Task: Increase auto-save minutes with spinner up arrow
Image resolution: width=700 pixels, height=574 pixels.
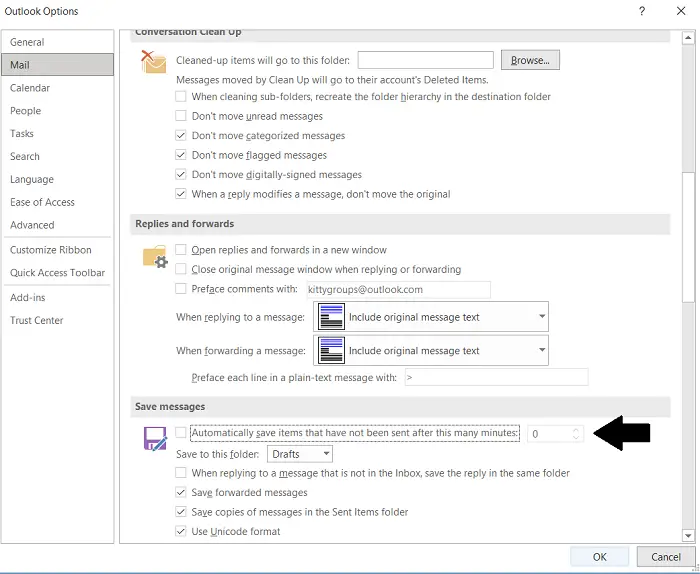Action: [576, 430]
